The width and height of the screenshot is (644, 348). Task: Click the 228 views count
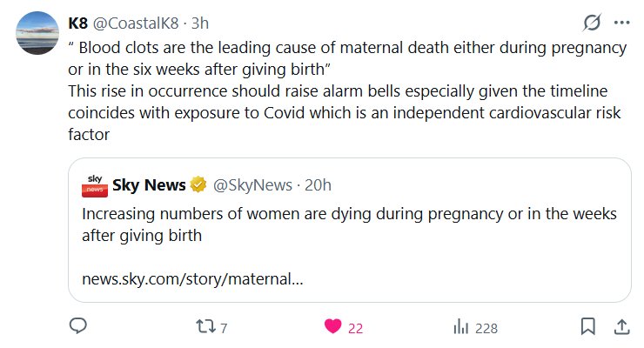pyautogui.click(x=486, y=328)
